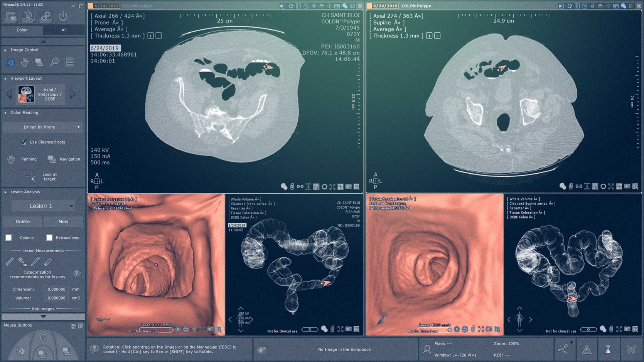This screenshot has height=362, width=644.
Task: Select the 3D magic wand measurement tool
Action: click(22, 262)
